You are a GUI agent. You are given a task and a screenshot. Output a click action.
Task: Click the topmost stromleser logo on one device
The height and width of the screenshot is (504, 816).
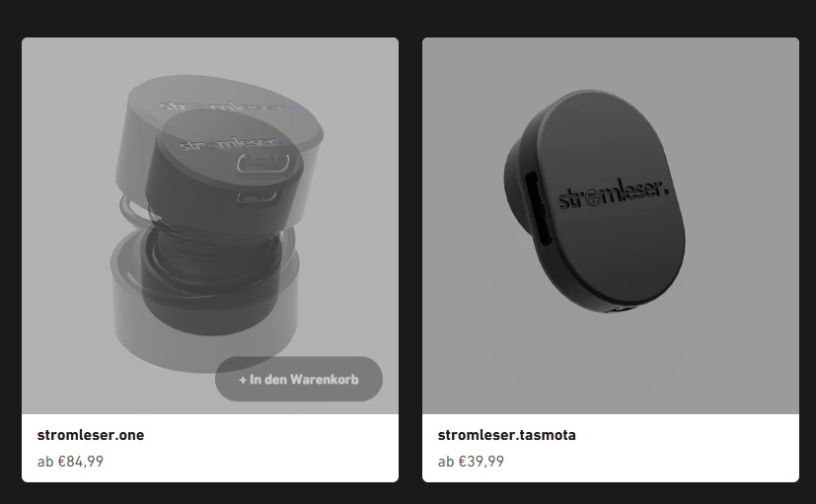[223, 107]
